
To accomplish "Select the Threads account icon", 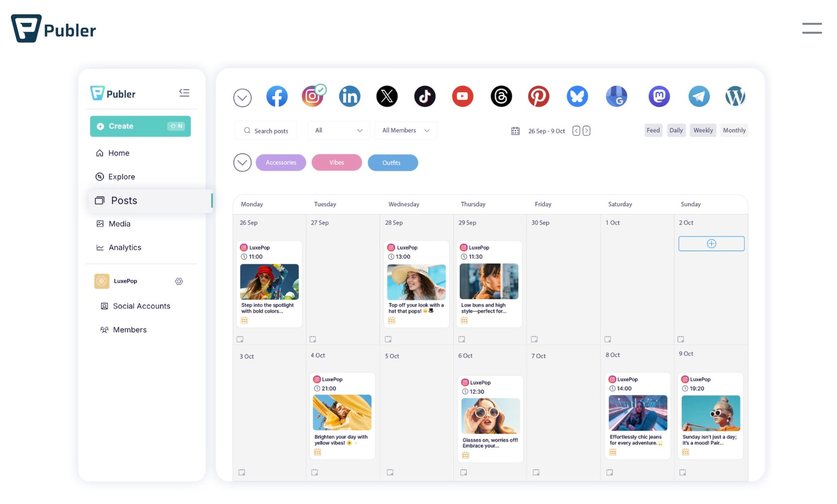I will coord(501,97).
